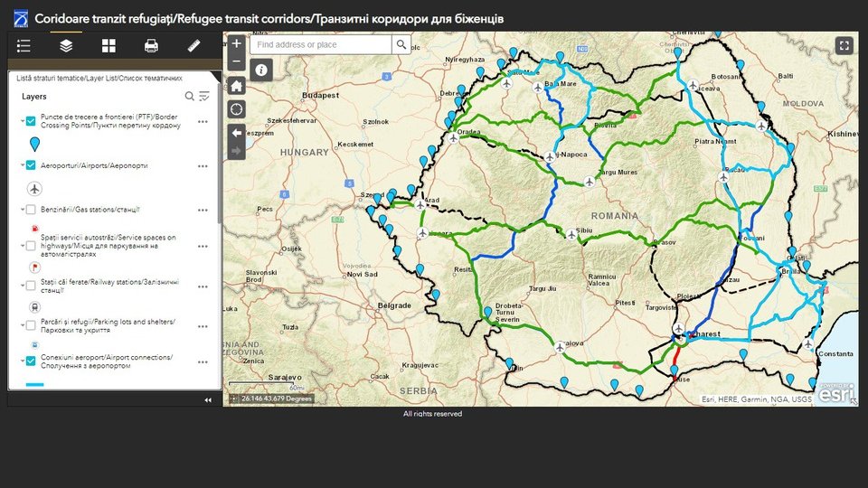The image size is (868, 488).
Task: Open the Print widget tab
Action: 151,46
